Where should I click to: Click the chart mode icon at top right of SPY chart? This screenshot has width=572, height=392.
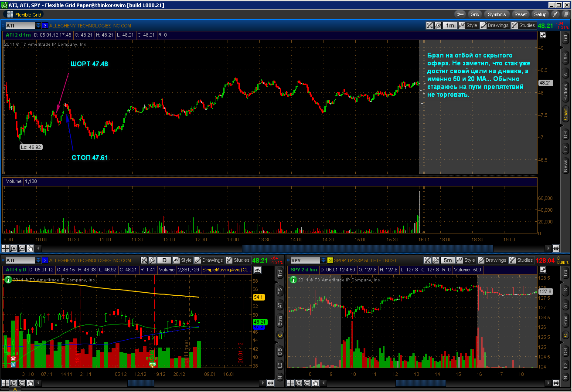[x=543, y=270]
